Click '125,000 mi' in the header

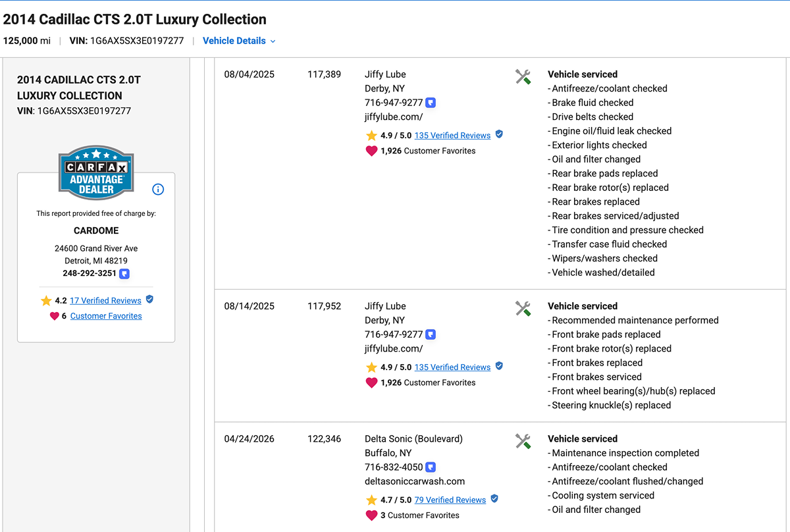[x=27, y=41]
